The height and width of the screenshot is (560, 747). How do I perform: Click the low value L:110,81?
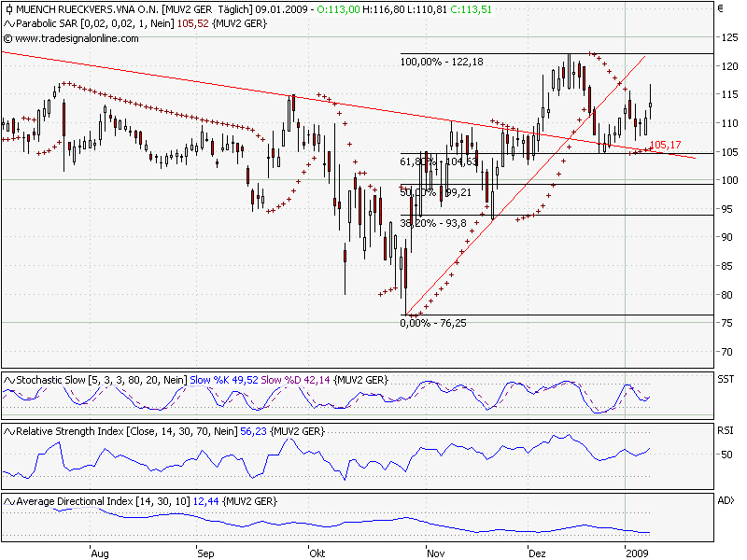[427, 9]
